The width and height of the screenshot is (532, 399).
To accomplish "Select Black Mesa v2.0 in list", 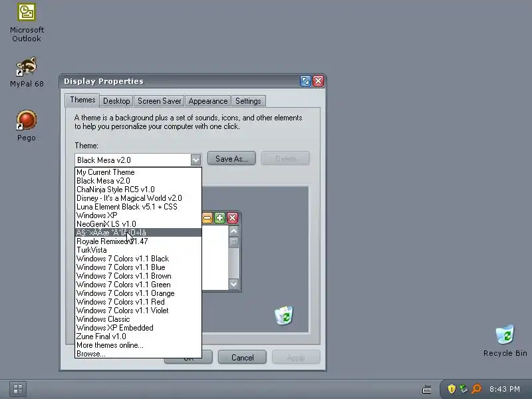I will pyautogui.click(x=138, y=181).
